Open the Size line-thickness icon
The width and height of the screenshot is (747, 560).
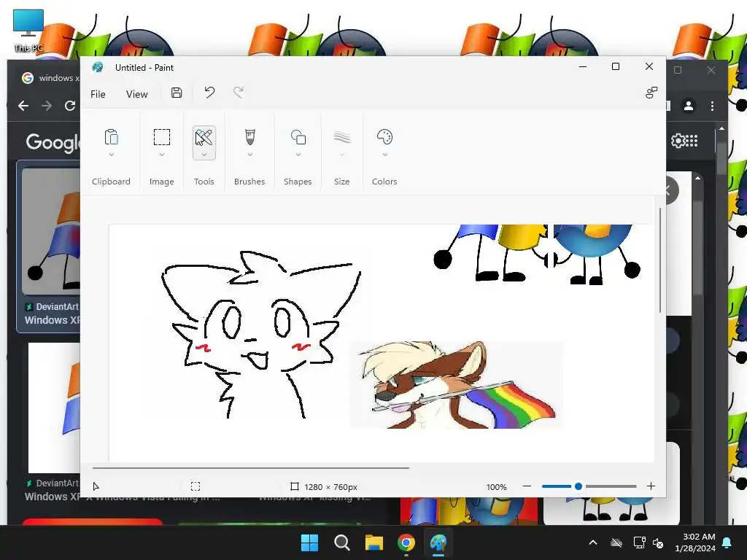point(342,138)
